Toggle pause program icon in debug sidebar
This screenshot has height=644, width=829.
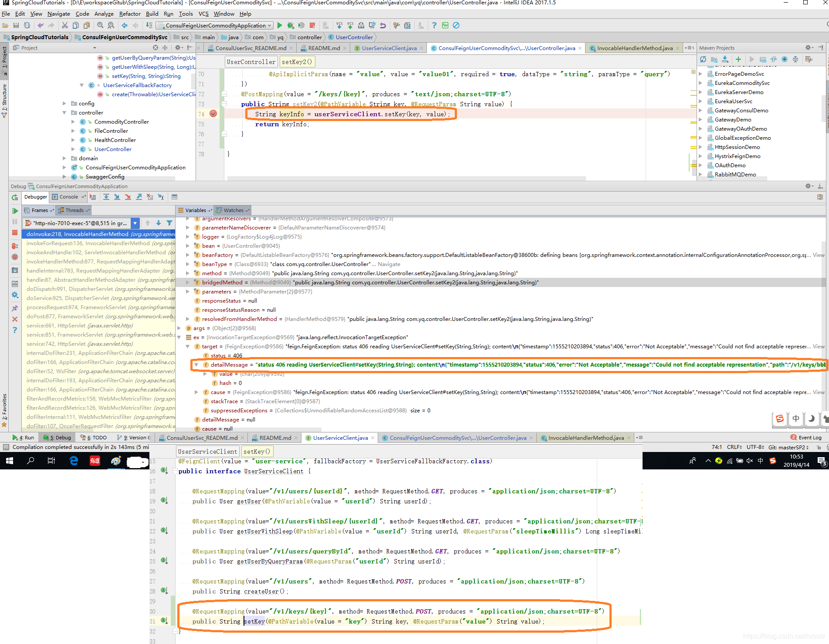click(15, 222)
